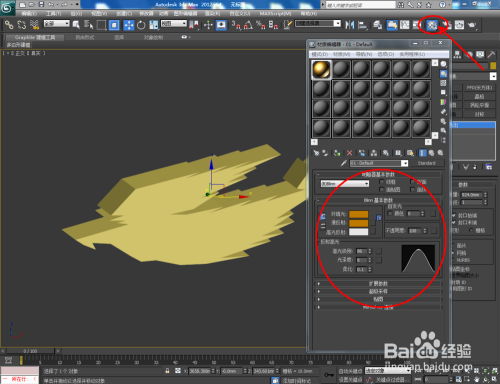Click the application logo button

click(x=7, y=8)
